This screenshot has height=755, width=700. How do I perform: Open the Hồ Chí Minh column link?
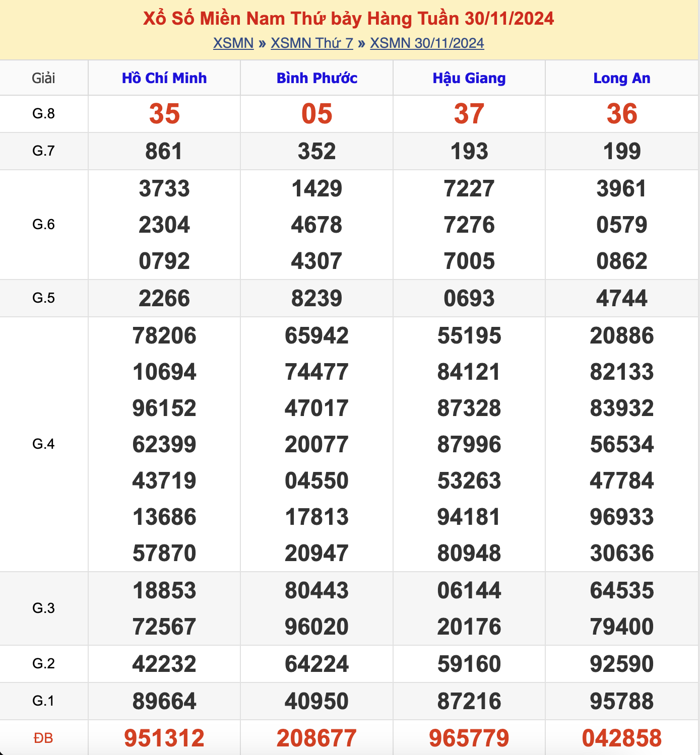(164, 78)
